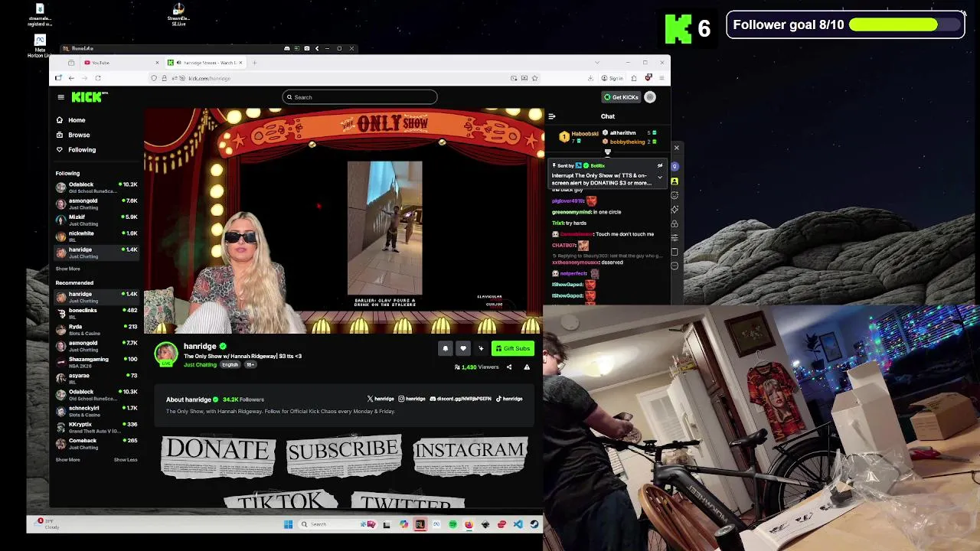The image size is (980, 551).
Task: Open the profile avatar menu
Action: tap(650, 97)
